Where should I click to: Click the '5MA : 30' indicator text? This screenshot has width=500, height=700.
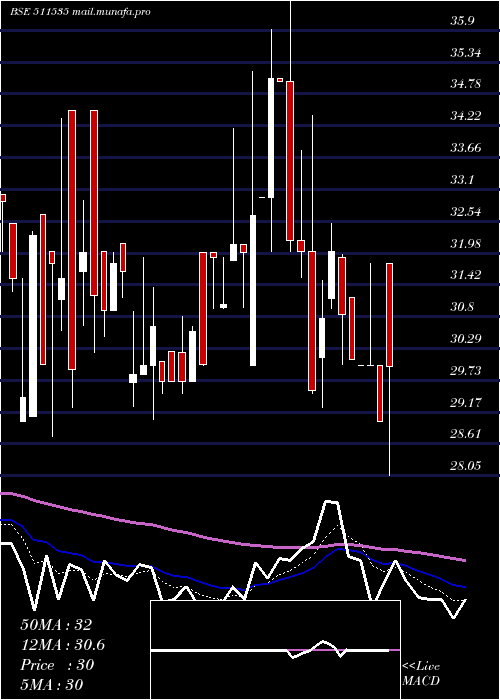(52, 684)
